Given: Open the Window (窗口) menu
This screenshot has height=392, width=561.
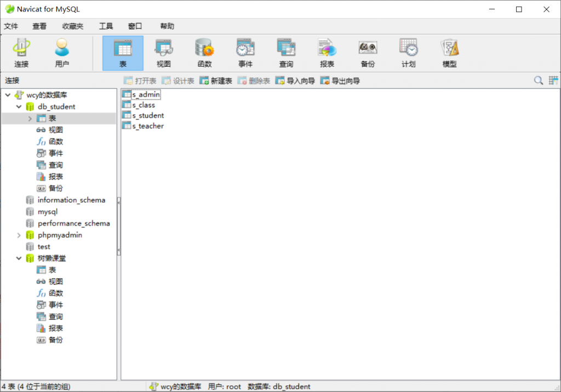Looking at the screenshot, I should pos(135,26).
